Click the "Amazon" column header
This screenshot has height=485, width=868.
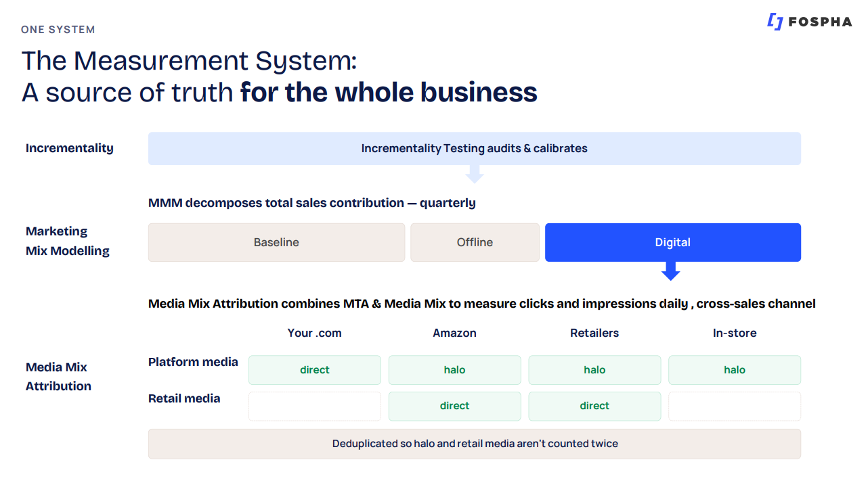(455, 333)
